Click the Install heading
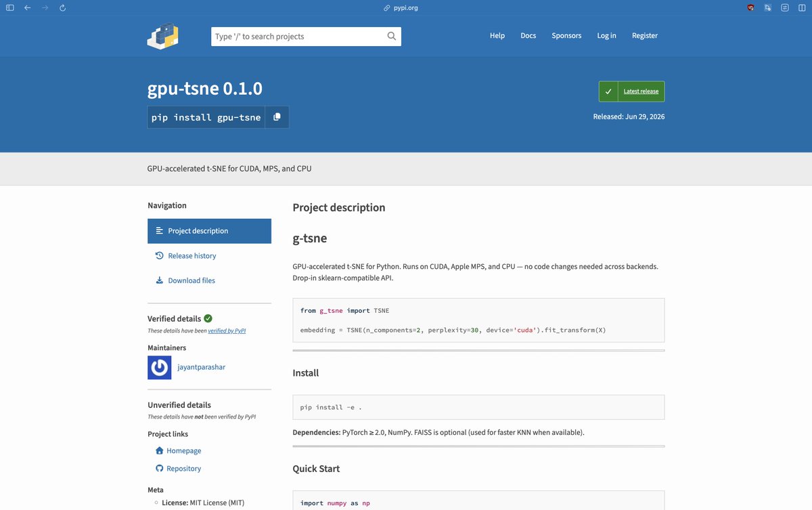The height and width of the screenshot is (510, 812). (x=306, y=373)
